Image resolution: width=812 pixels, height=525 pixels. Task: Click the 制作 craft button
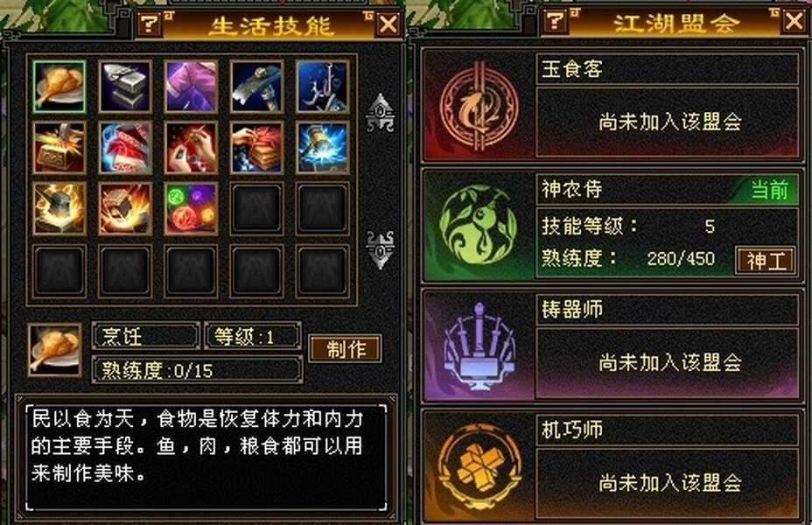tap(346, 349)
